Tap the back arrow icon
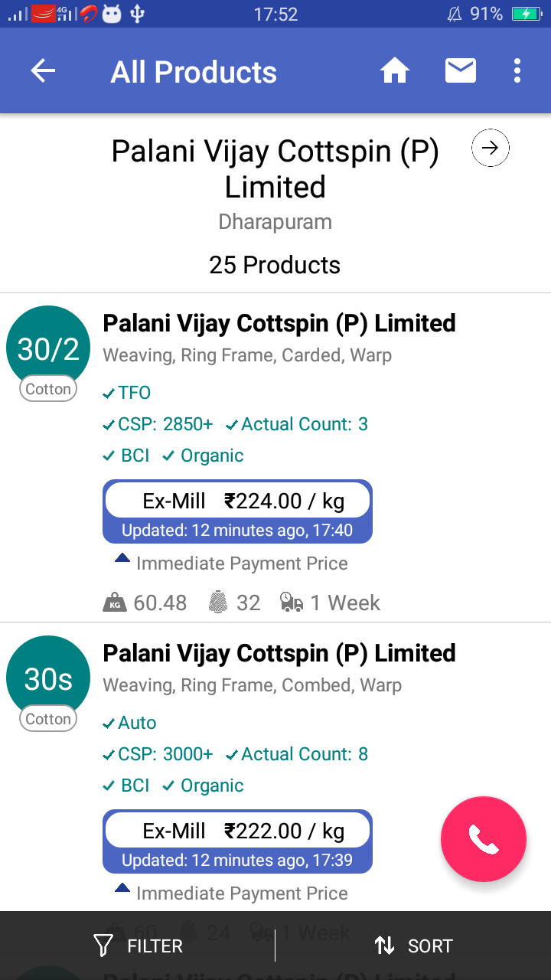 pos(43,71)
